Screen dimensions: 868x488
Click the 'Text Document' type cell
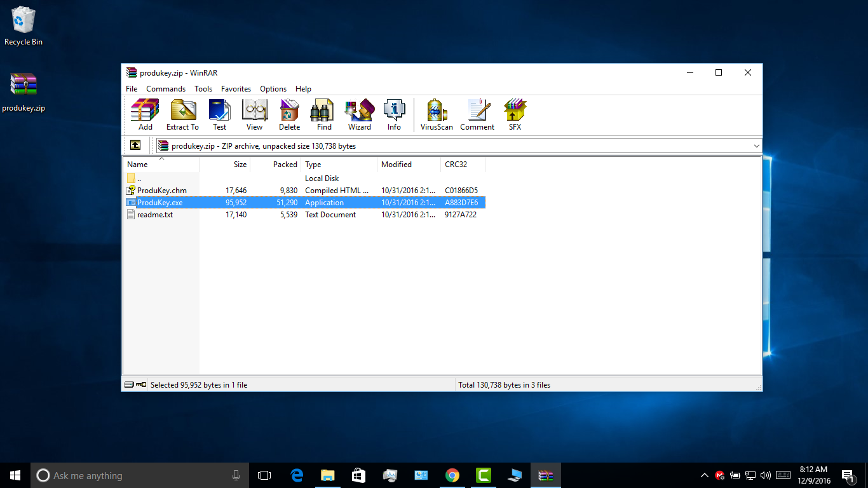pyautogui.click(x=330, y=215)
